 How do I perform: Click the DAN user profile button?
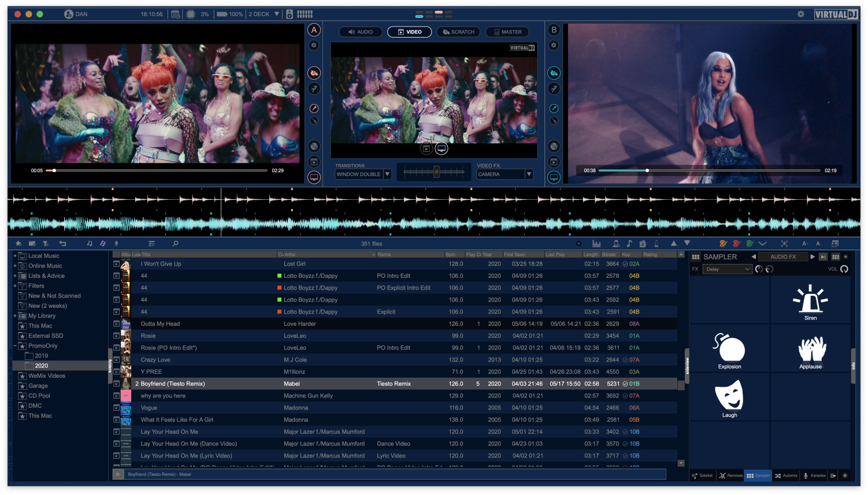click(x=76, y=14)
